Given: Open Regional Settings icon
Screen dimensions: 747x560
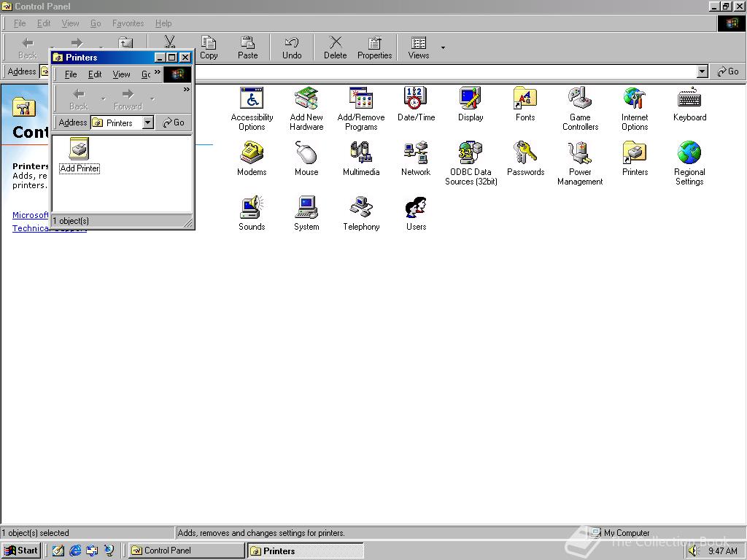Looking at the screenshot, I should pyautogui.click(x=689, y=163).
